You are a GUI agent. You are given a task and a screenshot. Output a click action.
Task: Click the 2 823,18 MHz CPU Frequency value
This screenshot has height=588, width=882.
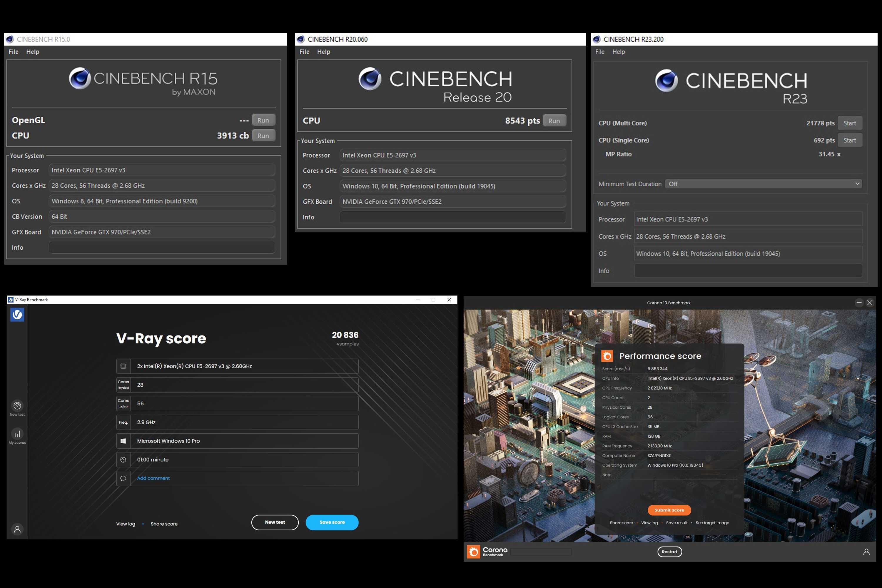point(659,388)
